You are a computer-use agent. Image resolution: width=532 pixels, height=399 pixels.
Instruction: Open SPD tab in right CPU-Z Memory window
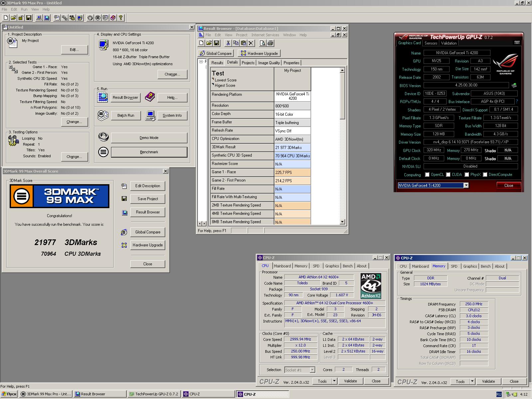[454, 266]
